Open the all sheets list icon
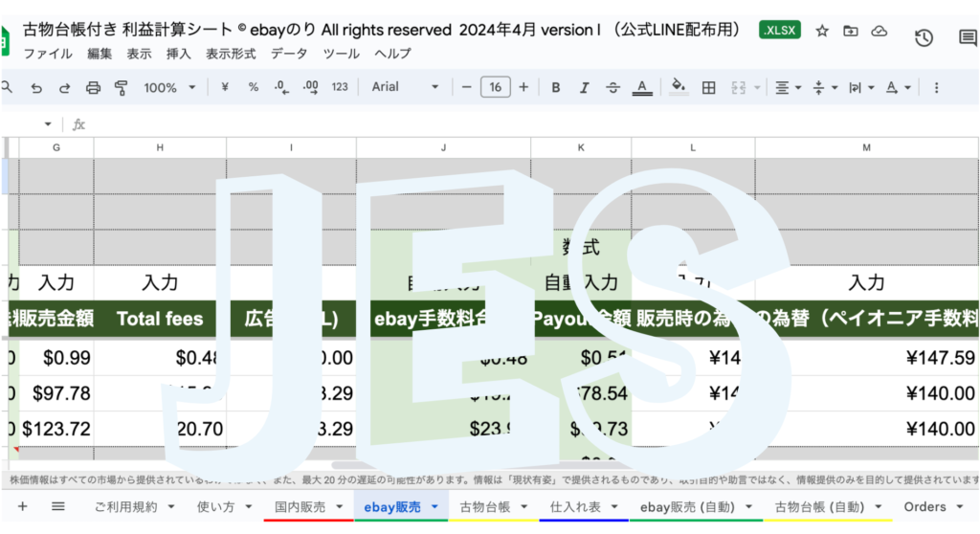The height and width of the screenshot is (534, 980). tap(58, 506)
